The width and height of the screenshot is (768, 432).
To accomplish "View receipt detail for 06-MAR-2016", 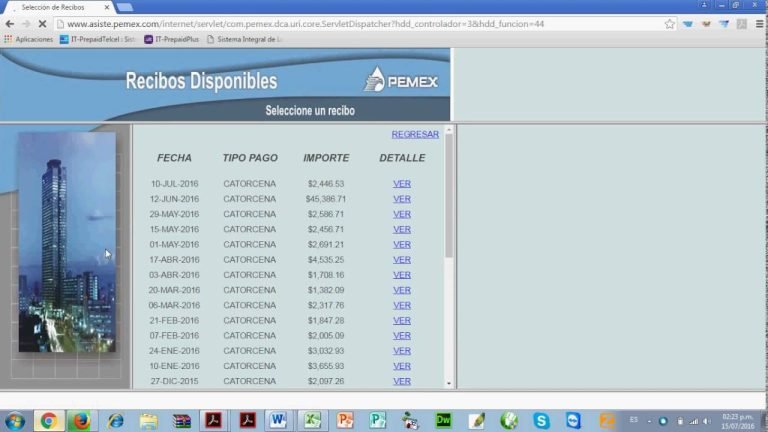I will coord(402,305).
